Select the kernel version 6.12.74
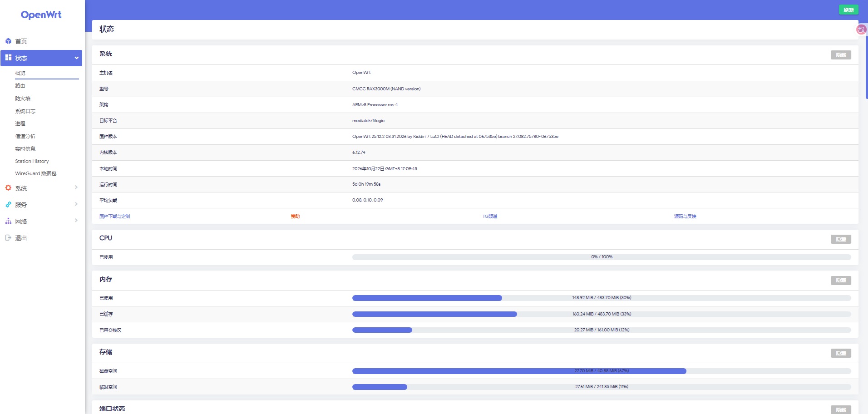 point(359,153)
